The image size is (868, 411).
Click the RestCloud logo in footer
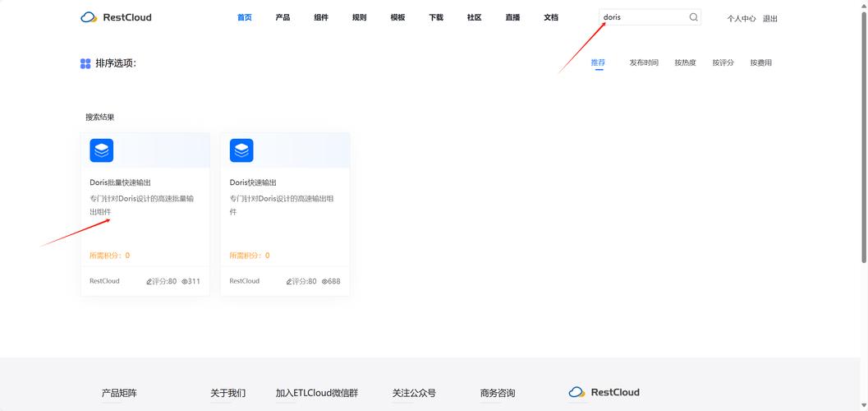[x=604, y=392]
